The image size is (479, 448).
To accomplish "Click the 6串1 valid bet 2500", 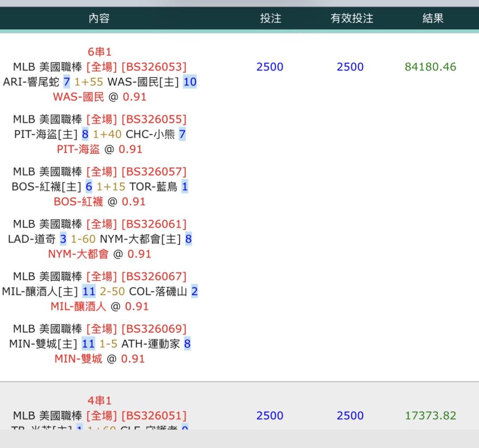I will click(350, 67).
